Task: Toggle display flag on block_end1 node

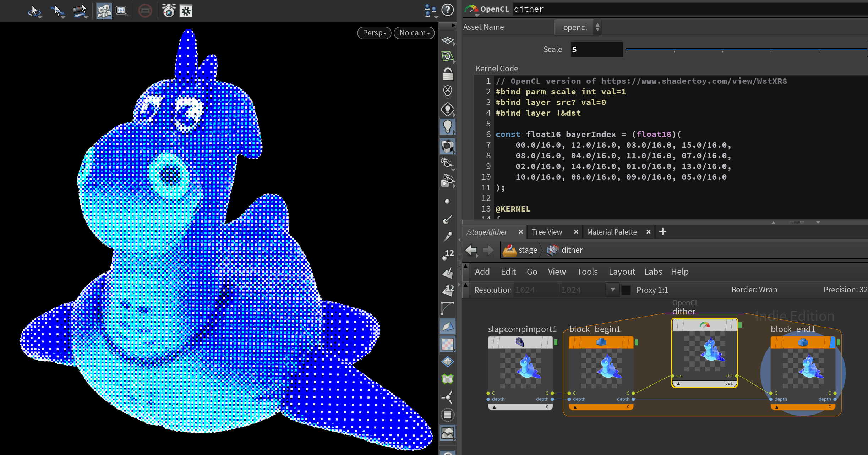Action: click(x=832, y=342)
